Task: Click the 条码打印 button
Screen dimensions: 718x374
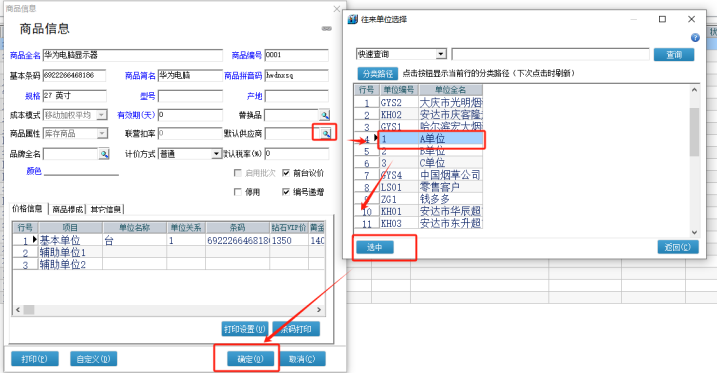Action: tap(296, 329)
